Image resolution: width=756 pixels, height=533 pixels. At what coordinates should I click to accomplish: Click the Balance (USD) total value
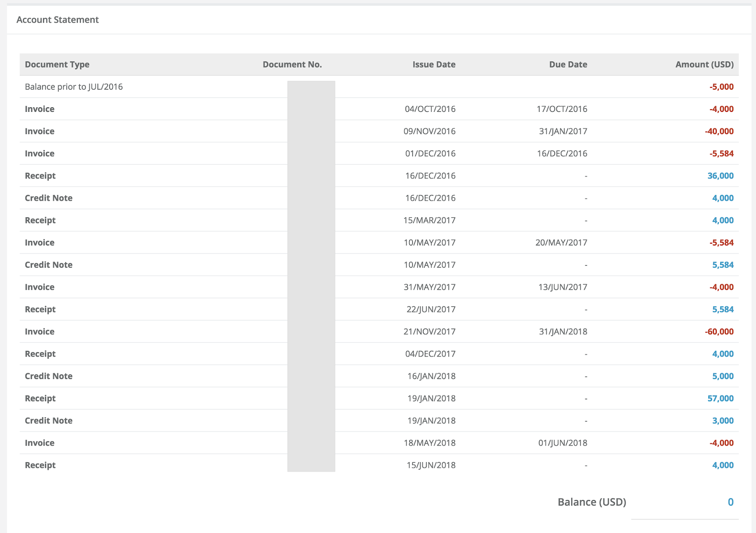click(x=730, y=502)
